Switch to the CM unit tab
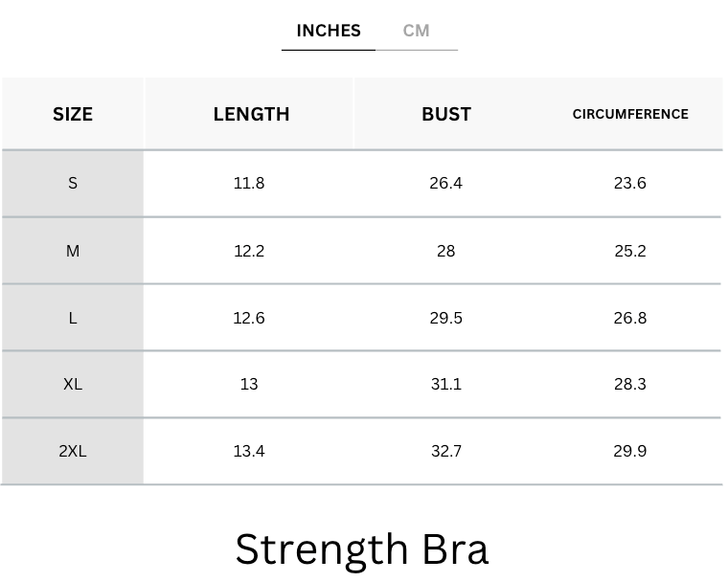 [416, 31]
